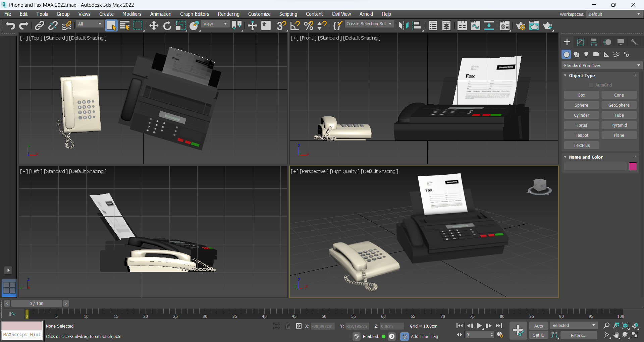
Task: Choose the Rectangular Selection Region tool
Action: [x=138, y=25]
